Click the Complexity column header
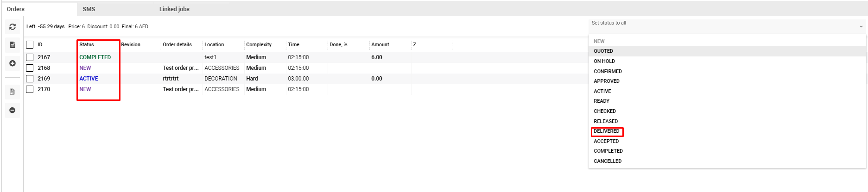The image size is (868, 192). [259, 45]
